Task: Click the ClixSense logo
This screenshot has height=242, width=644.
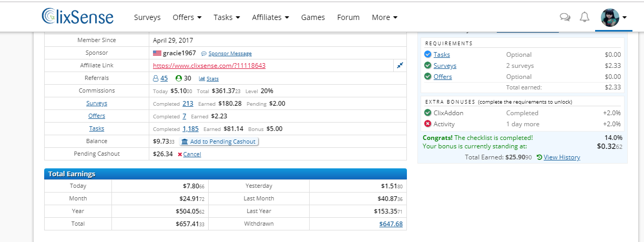Action: coord(77,17)
